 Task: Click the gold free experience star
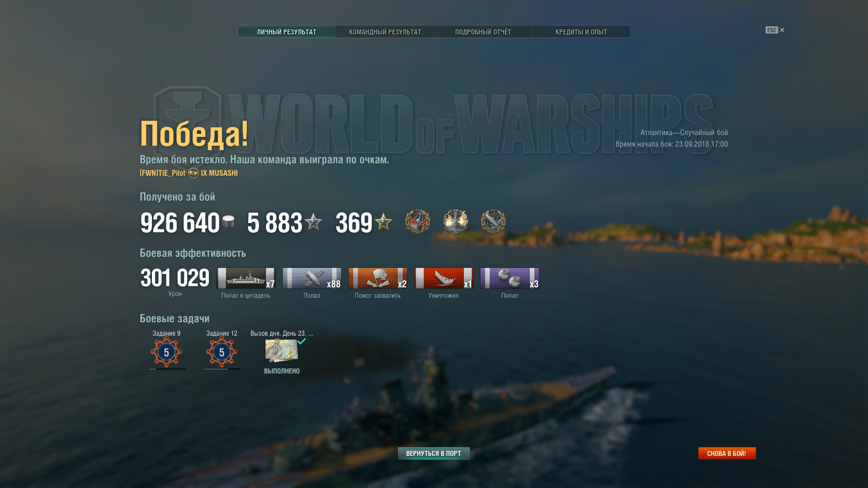[383, 221]
